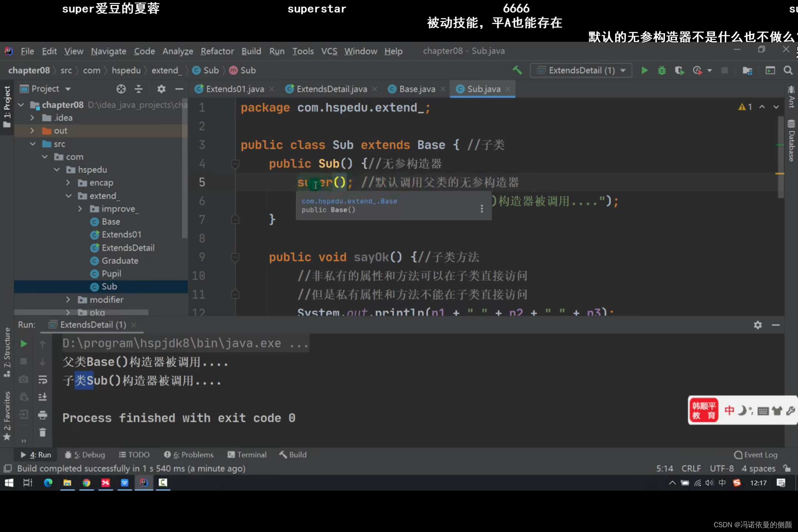Collapse all in Project panel
Image resolution: width=798 pixels, height=532 pixels.
139,89
